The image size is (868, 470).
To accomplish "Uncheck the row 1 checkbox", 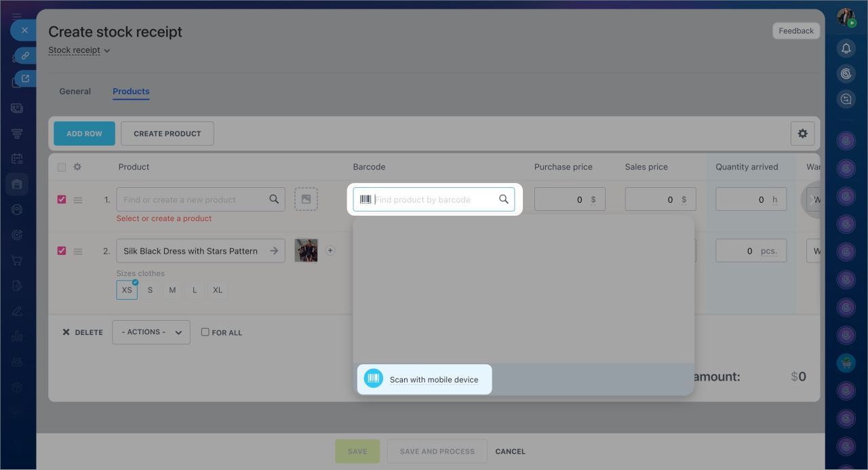I will (62, 199).
